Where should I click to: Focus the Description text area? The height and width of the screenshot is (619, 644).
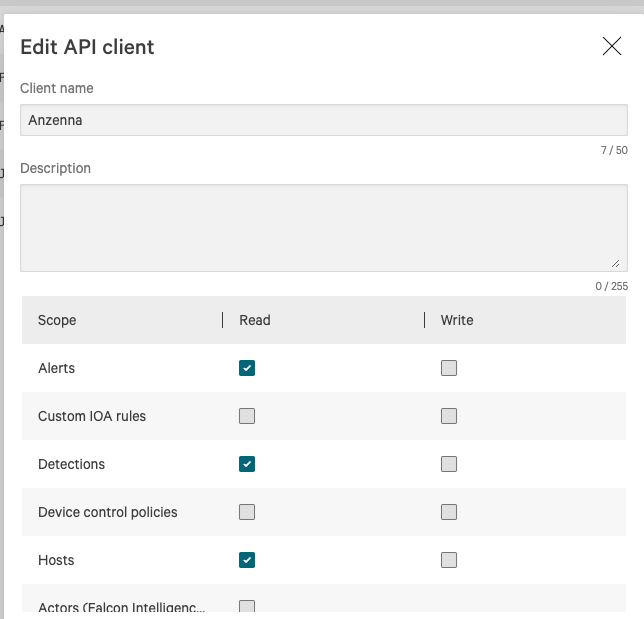click(x=323, y=227)
